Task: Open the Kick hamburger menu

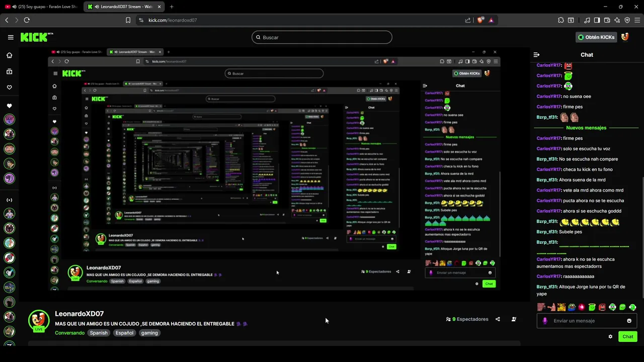Action: click(11, 37)
